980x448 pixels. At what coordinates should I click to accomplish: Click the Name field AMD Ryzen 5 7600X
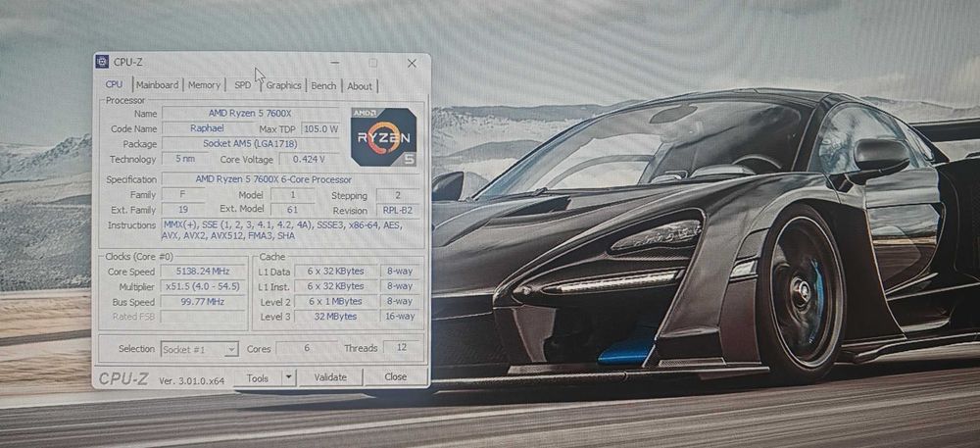pos(250,113)
